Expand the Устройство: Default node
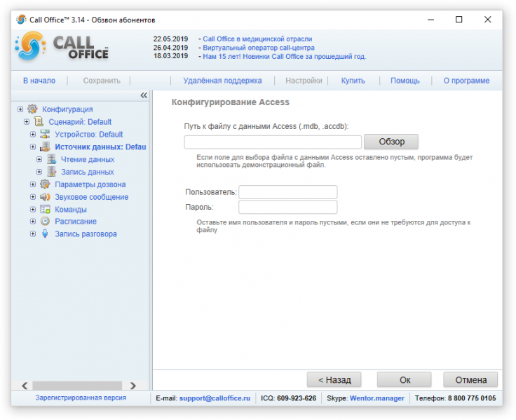Screen dimensions: 516x420 click(x=32, y=134)
